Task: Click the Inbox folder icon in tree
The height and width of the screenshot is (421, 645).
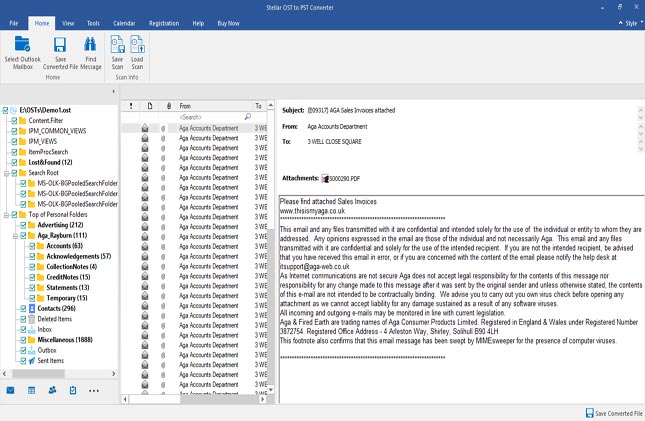Action: pyautogui.click(x=32, y=330)
